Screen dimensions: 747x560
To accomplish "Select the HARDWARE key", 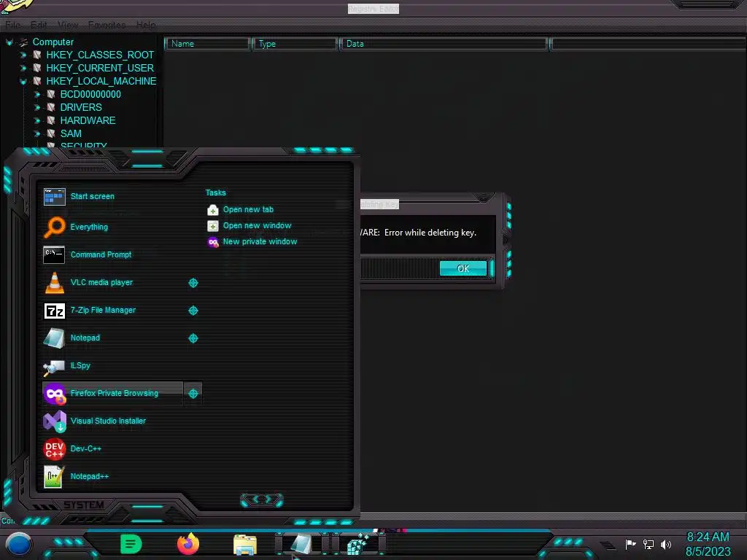I will (x=88, y=120).
